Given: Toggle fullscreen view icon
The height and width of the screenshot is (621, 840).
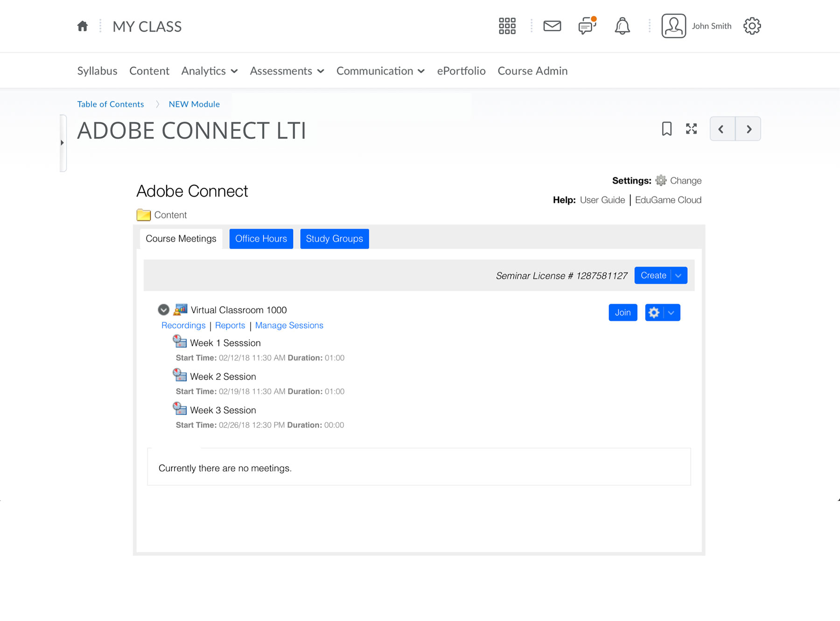Looking at the screenshot, I should tap(691, 129).
